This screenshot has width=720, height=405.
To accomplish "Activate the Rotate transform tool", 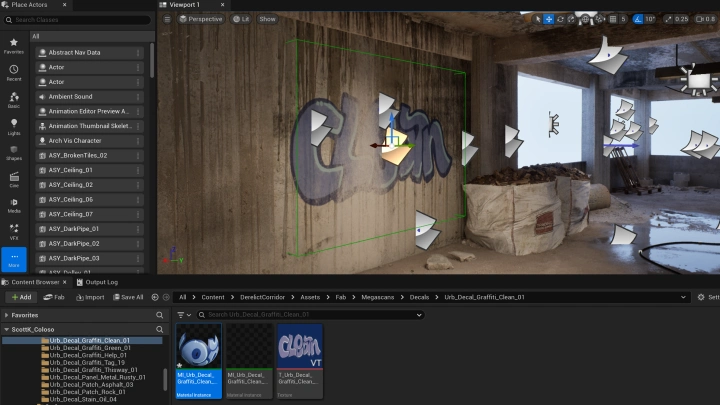I will point(560,19).
